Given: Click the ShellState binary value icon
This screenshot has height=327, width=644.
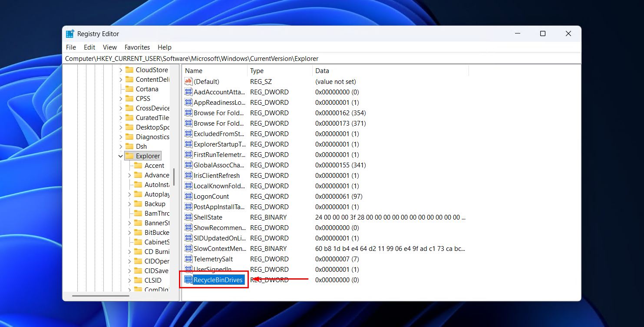Looking at the screenshot, I should click(x=188, y=217).
